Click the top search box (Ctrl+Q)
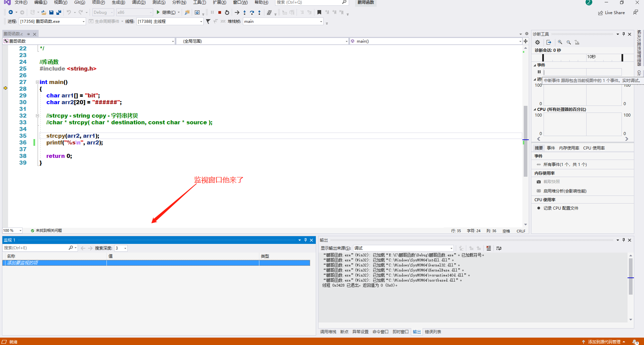644x345 pixels. pos(312,2)
